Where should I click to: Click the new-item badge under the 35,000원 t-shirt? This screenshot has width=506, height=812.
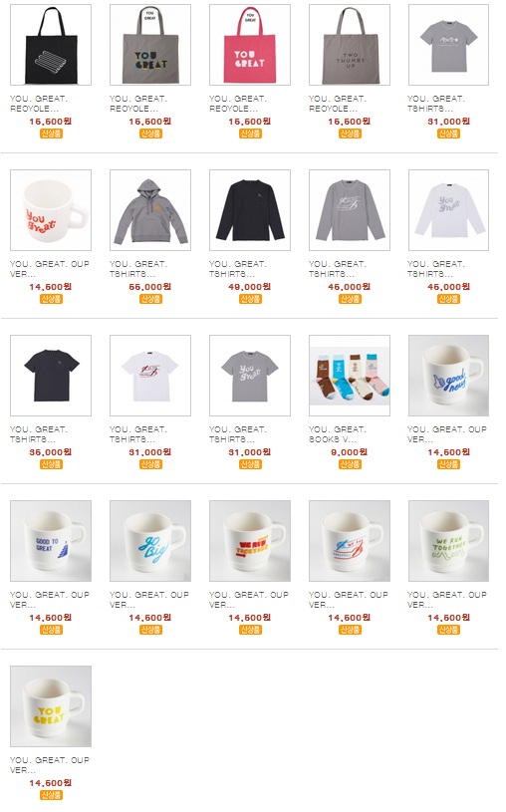(x=51, y=464)
